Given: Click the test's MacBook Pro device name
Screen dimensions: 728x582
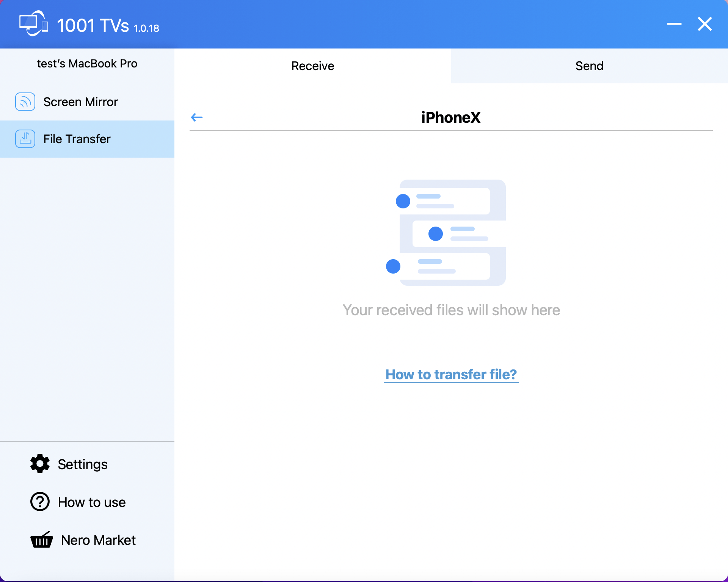Looking at the screenshot, I should pyautogui.click(x=87, y=64).
